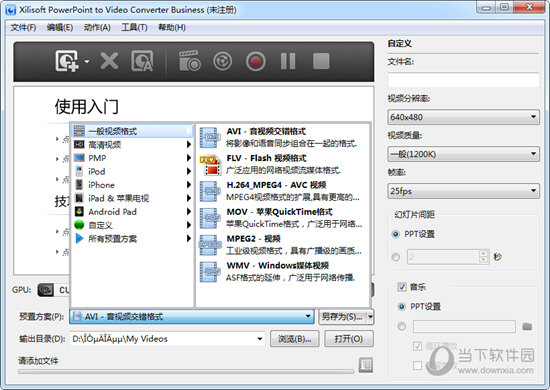The width and height of the screenshot is (550, 390).
Task: Select PPT设置 radio under 音乐
Action: pos(402,307)
